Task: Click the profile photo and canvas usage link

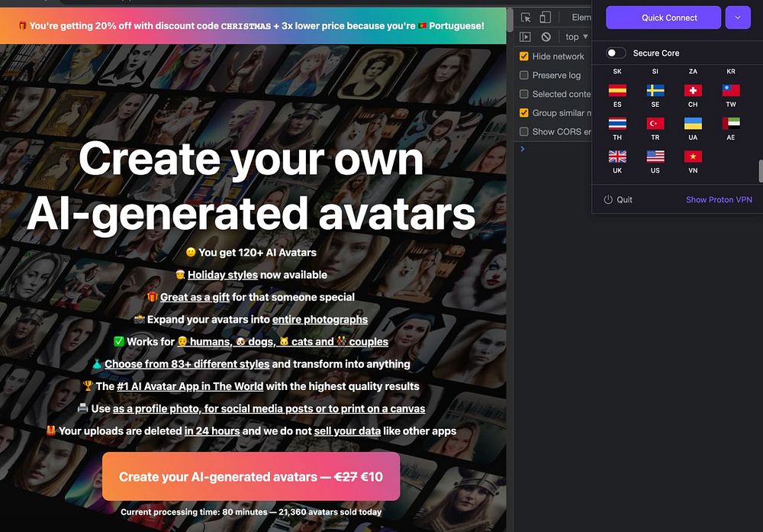Action: tap(269, 409)
